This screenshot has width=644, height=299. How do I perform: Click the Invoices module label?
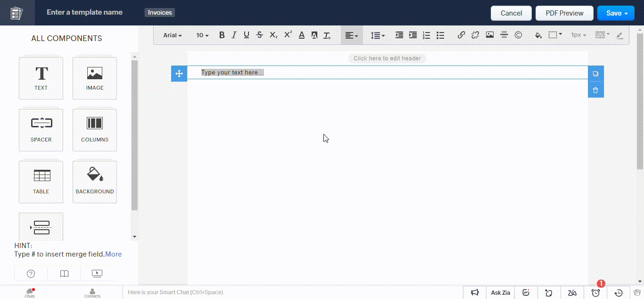(159, 13)
